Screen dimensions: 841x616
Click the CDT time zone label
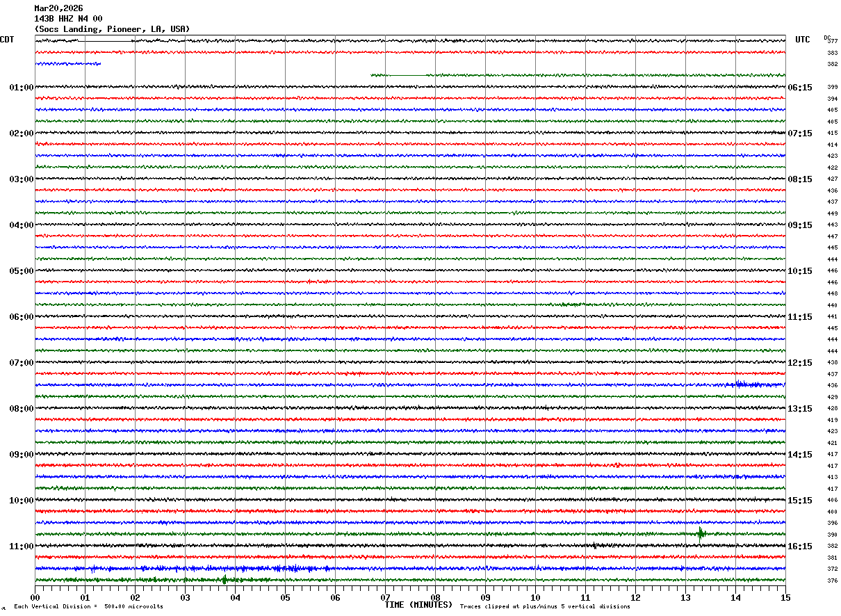coord(7,40)
